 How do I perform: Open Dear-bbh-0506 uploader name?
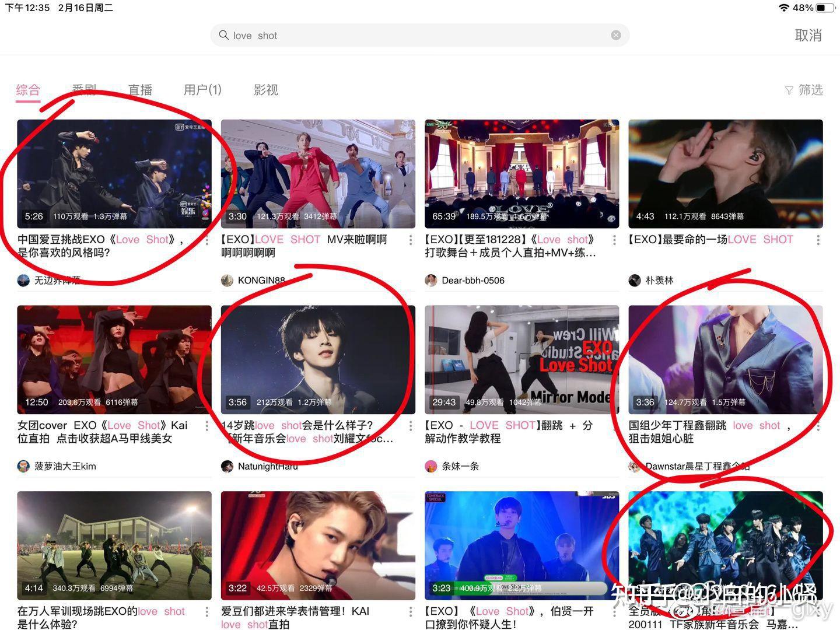[x=473, y=281]
